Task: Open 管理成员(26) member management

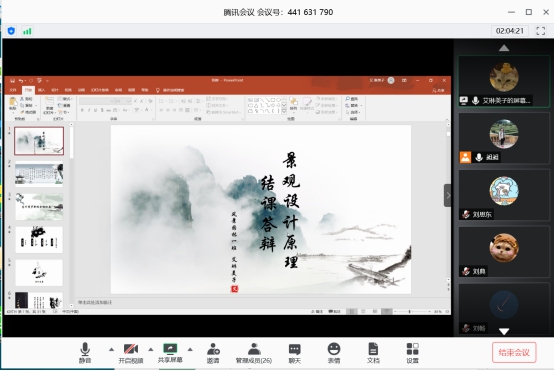Action: point(254,353)
